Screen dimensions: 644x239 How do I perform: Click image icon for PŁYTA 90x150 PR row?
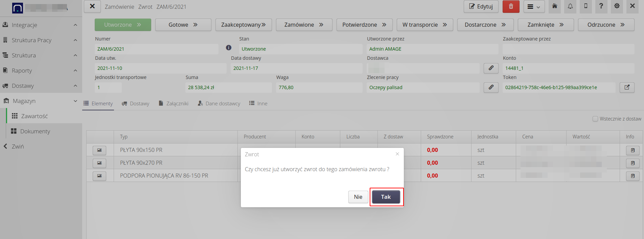point(99,150)
